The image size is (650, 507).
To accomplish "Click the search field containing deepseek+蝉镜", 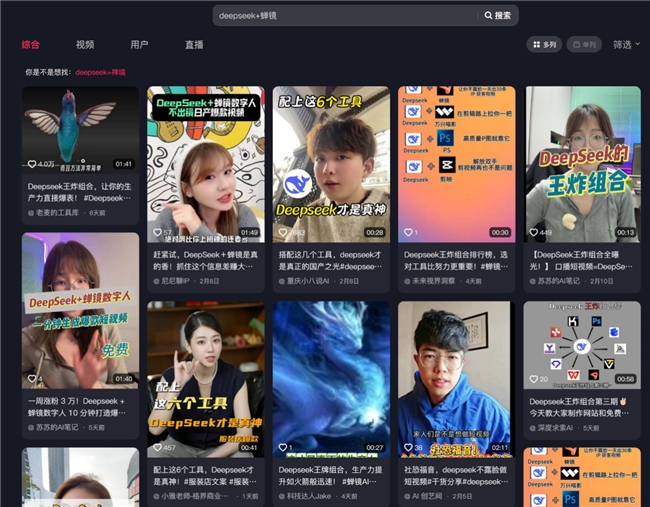I will [345, 16].
